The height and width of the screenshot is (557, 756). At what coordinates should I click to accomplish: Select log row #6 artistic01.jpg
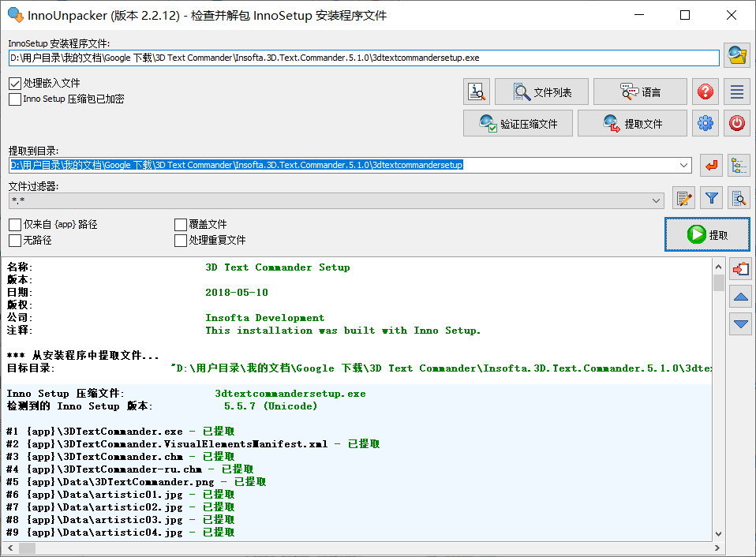(x=121, y=495)
